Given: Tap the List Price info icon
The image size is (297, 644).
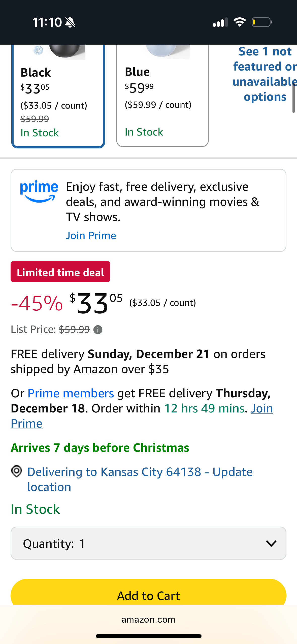Looking at the screenshot, I should click(98, 330).
